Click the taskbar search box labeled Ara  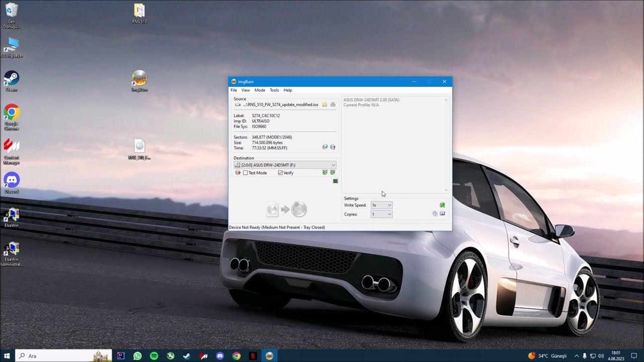click(64, 356)
